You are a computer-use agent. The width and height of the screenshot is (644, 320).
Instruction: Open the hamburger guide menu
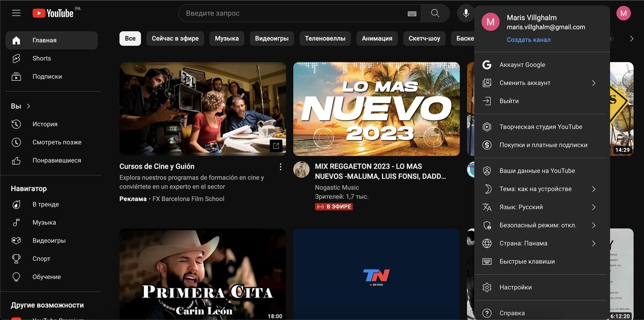pos(16,13)
